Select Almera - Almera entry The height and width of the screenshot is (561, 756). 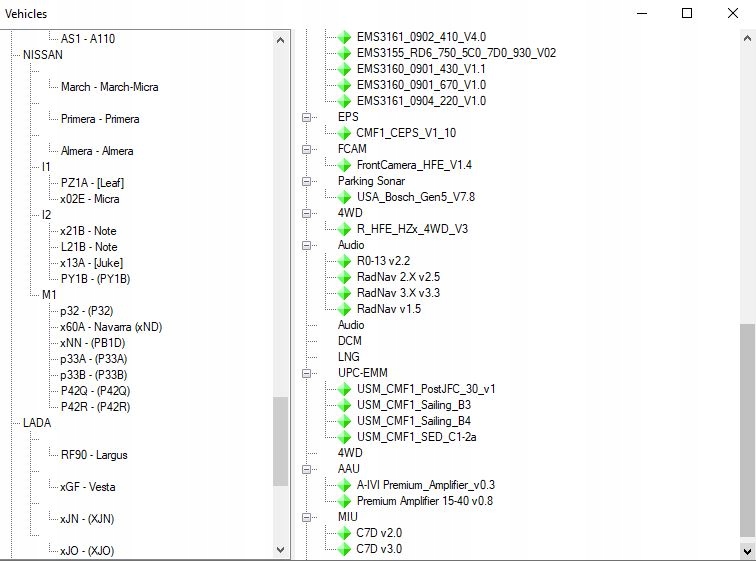97,151
